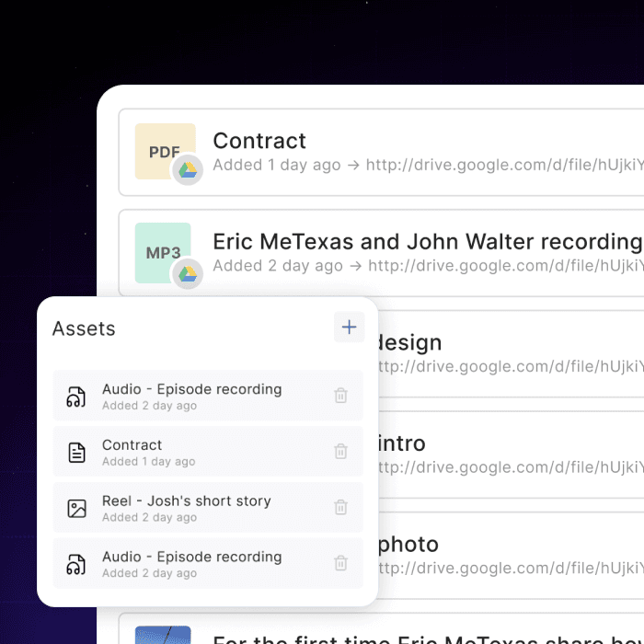Click 'Added 2 day ago' under Reel asset

[149, 517]
